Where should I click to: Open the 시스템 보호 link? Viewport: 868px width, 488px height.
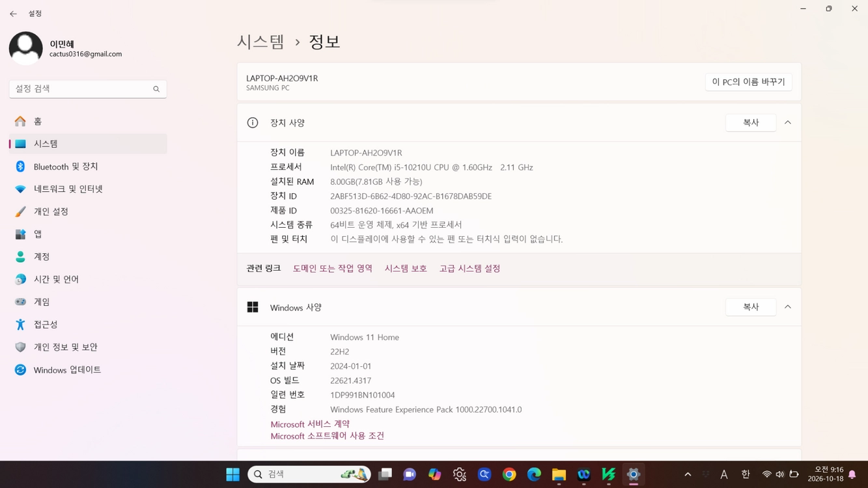406,269
